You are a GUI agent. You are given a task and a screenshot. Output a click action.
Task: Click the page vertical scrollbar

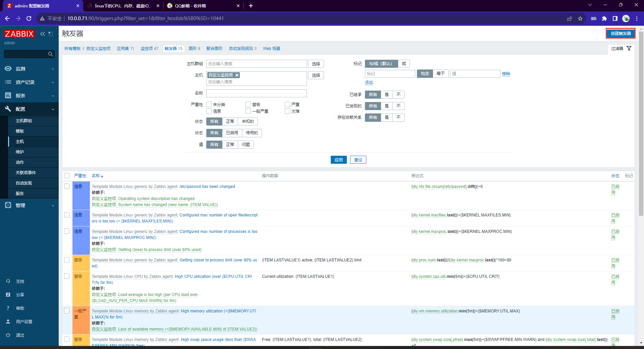tap(641, 124)
